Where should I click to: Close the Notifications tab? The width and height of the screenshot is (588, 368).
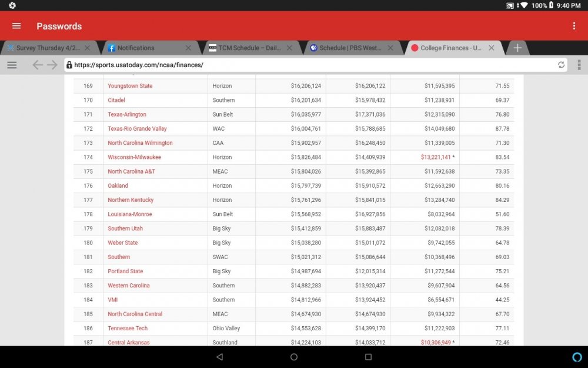(188, 48)
